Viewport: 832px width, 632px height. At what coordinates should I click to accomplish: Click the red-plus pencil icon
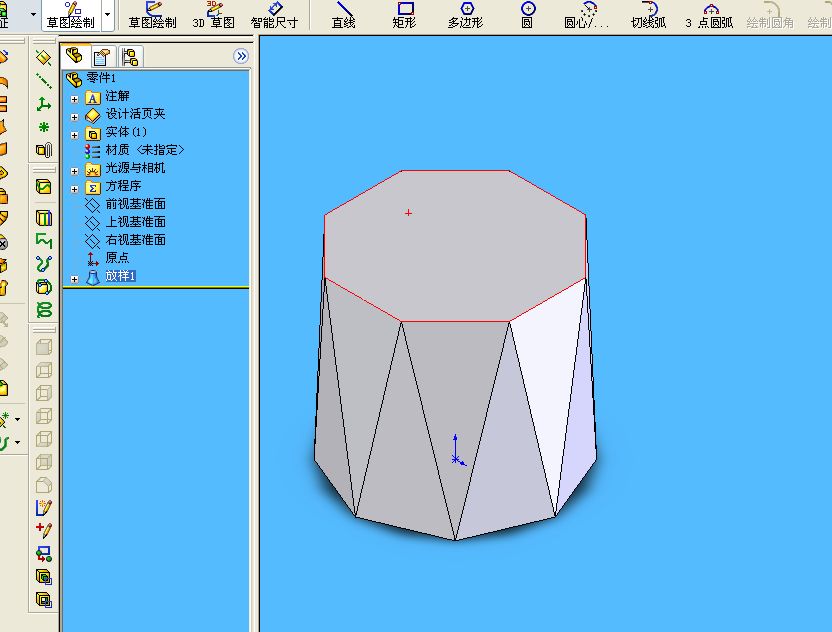pos(44,530)
